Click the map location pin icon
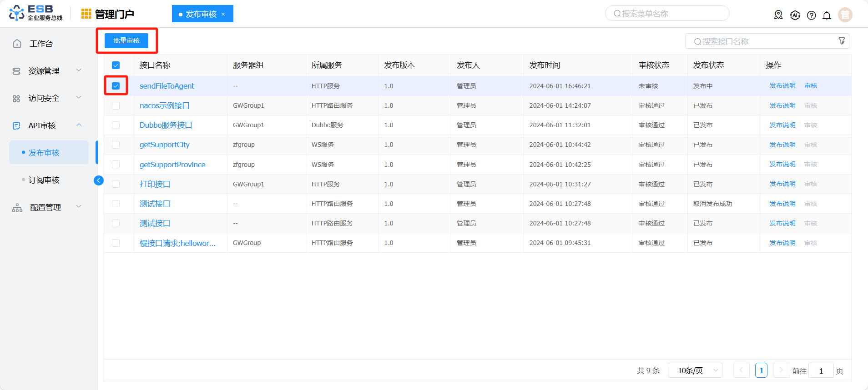 click(x=778, y=15)
